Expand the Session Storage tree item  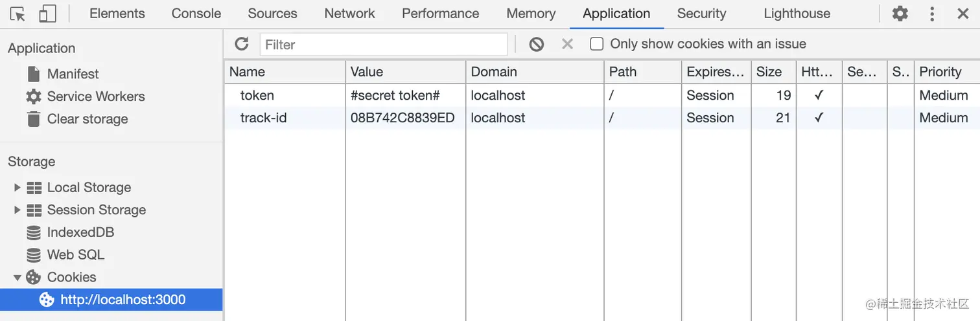pos(17,210)
